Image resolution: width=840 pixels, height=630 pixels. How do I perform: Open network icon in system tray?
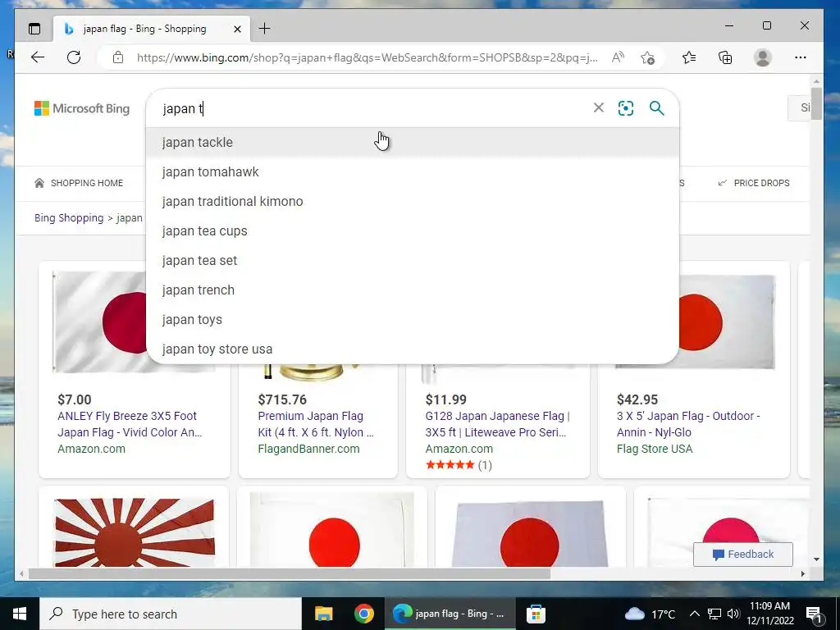(x=714, y=614)
